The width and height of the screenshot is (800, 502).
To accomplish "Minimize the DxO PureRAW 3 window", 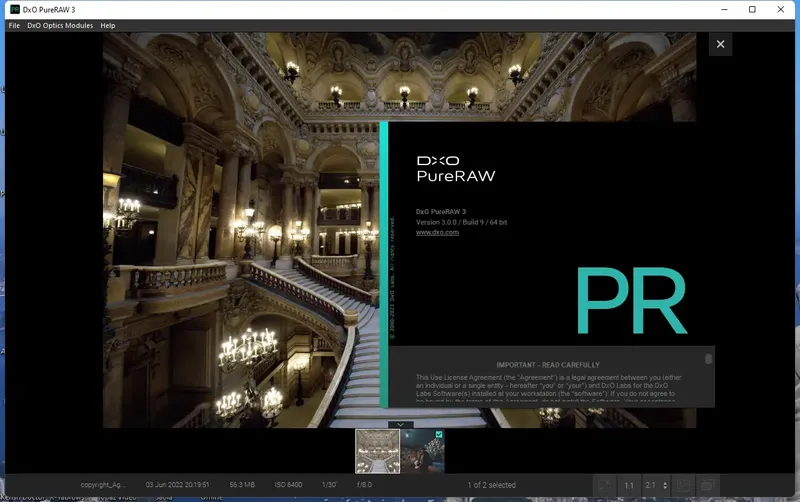I will click(724, 9).
